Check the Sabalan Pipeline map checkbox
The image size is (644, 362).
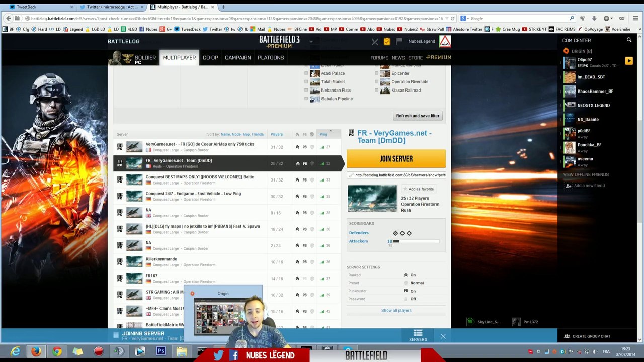tap(306, 99)
